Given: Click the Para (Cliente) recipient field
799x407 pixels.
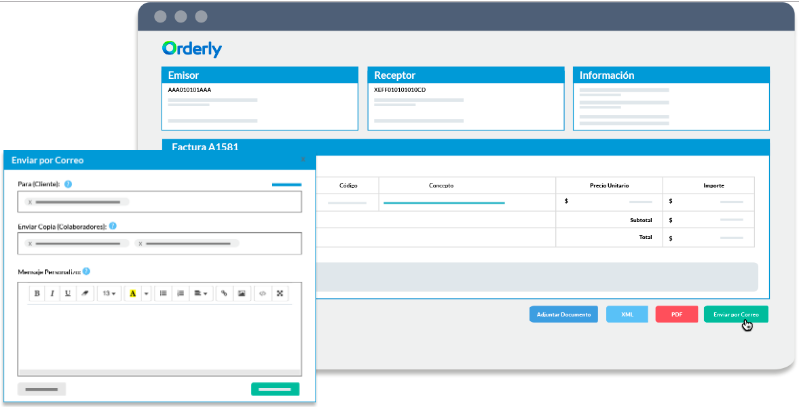Looking at the screenshot, I should click(160, 202).
